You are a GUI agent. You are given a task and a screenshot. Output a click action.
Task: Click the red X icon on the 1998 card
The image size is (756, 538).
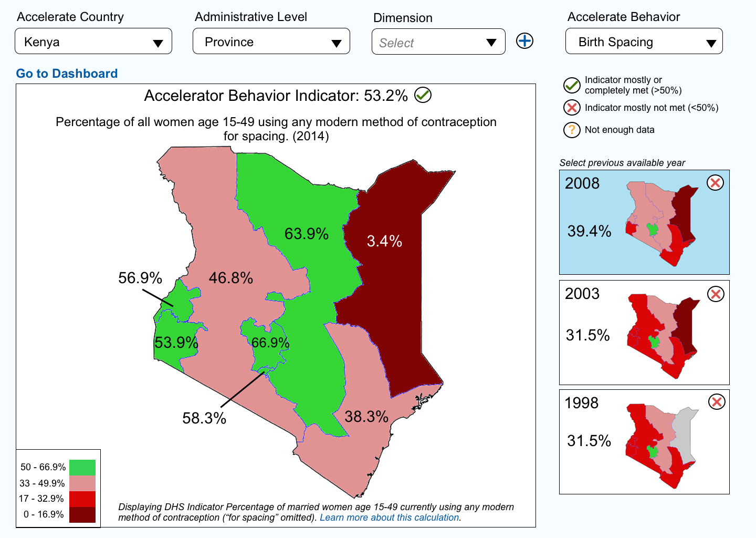717,402
